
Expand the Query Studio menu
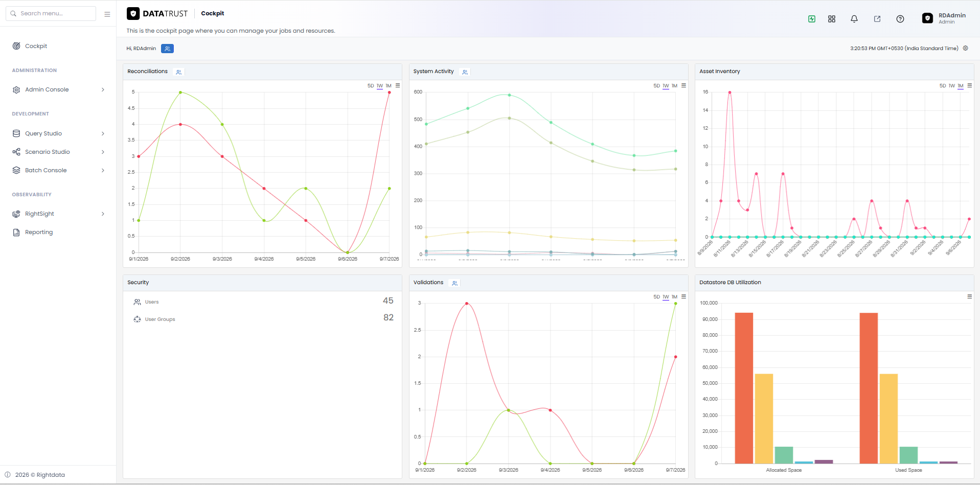pyautogui.click(x=58, y=133)
